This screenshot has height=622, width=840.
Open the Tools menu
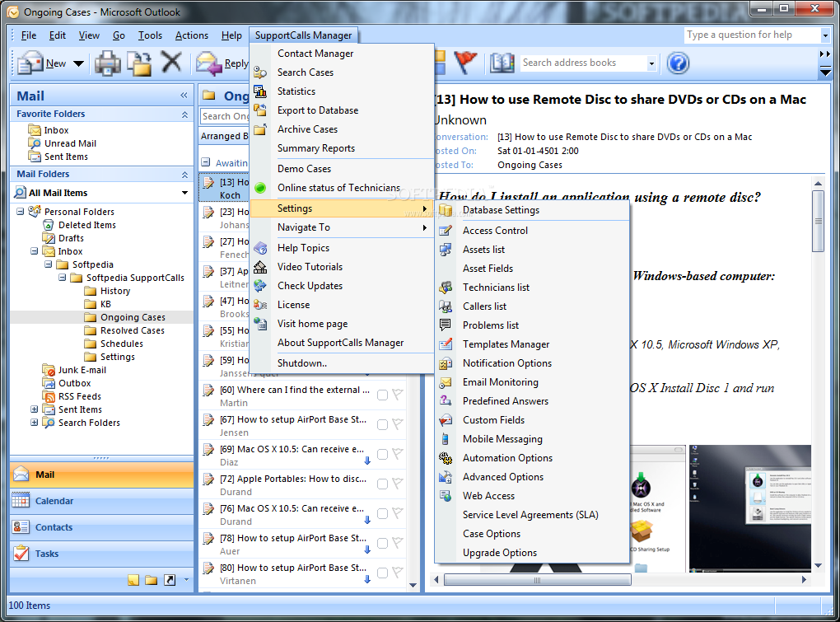(x=150, y=35)
